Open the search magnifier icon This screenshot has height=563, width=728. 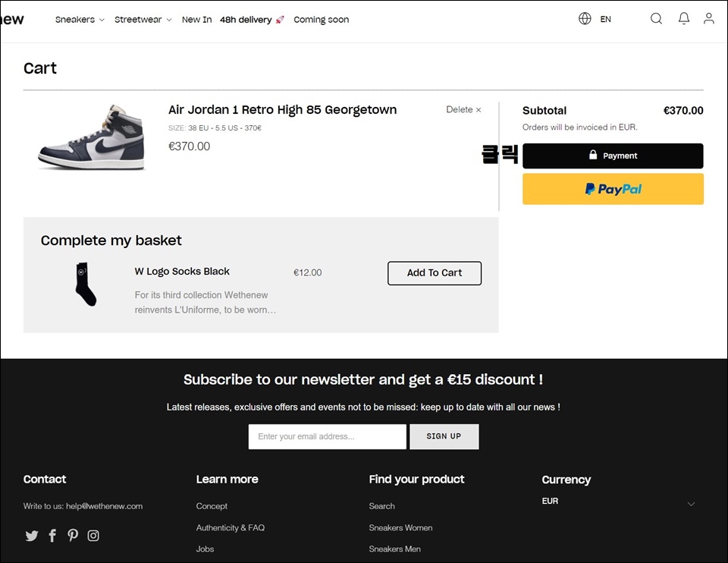click(656, 18)
